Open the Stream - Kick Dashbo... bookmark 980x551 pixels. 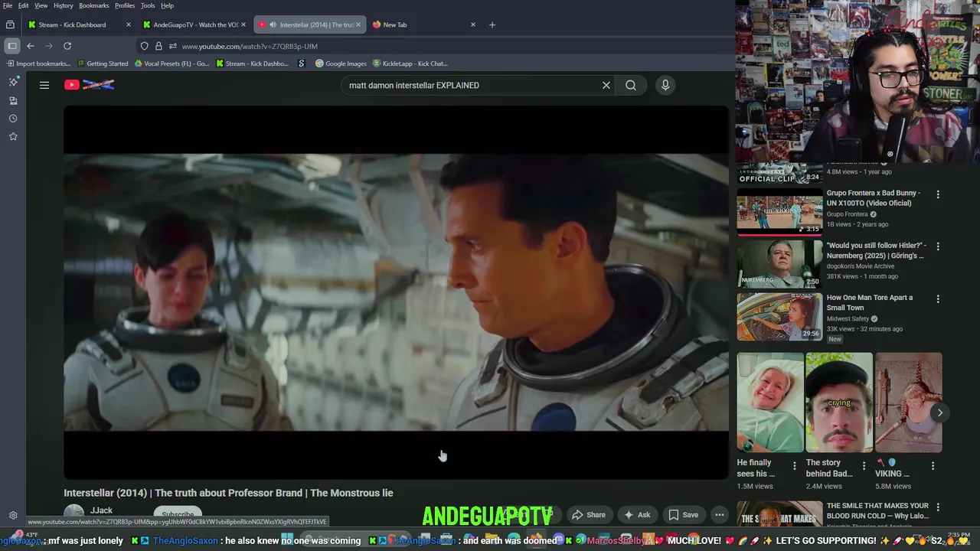[x=252, y=64]
